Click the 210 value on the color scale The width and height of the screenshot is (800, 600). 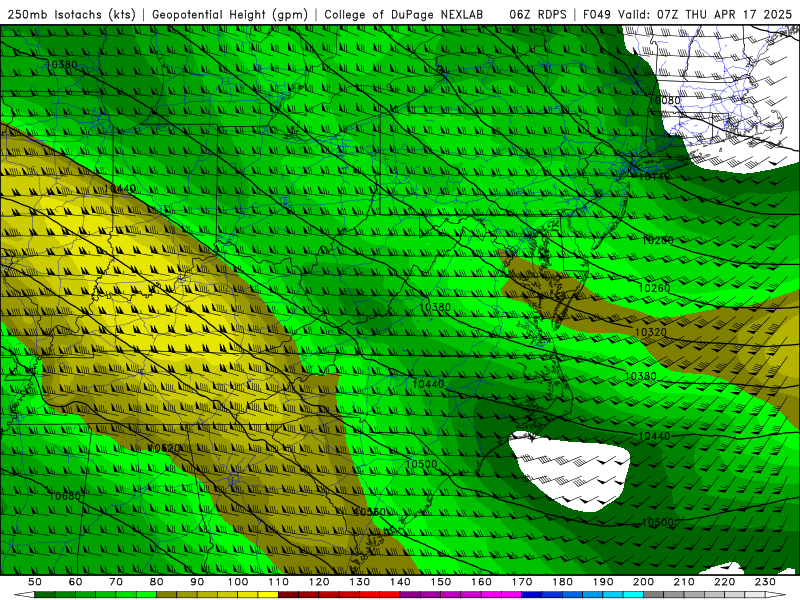(684, 582)
